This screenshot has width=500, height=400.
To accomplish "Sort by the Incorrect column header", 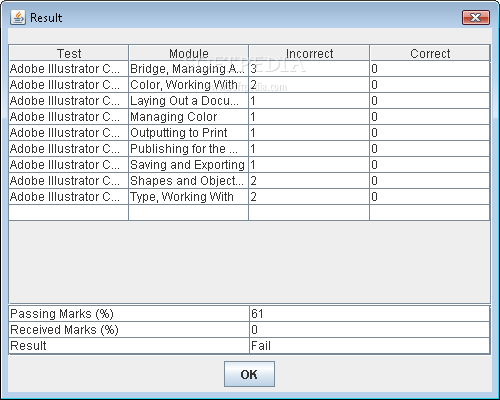I will (309, 53).
